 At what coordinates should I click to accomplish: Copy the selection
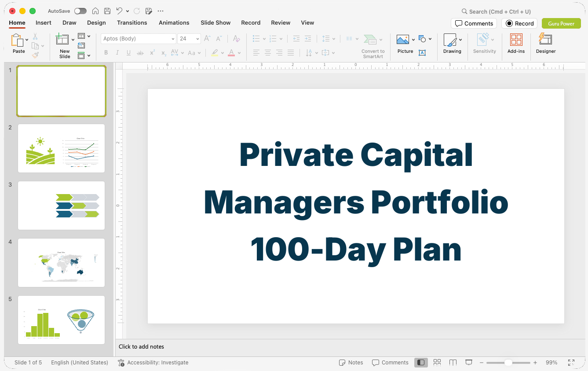coord(35,46)
